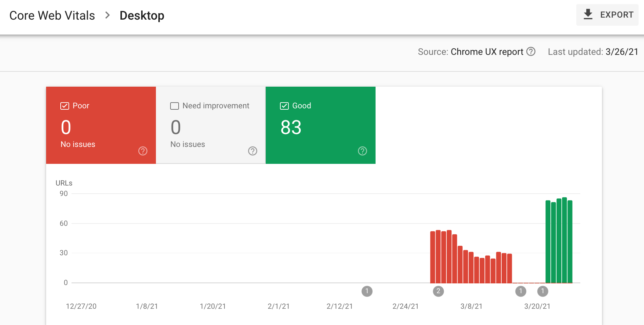
Task: Click the first red bar in chart
Action: pos(432,257)
